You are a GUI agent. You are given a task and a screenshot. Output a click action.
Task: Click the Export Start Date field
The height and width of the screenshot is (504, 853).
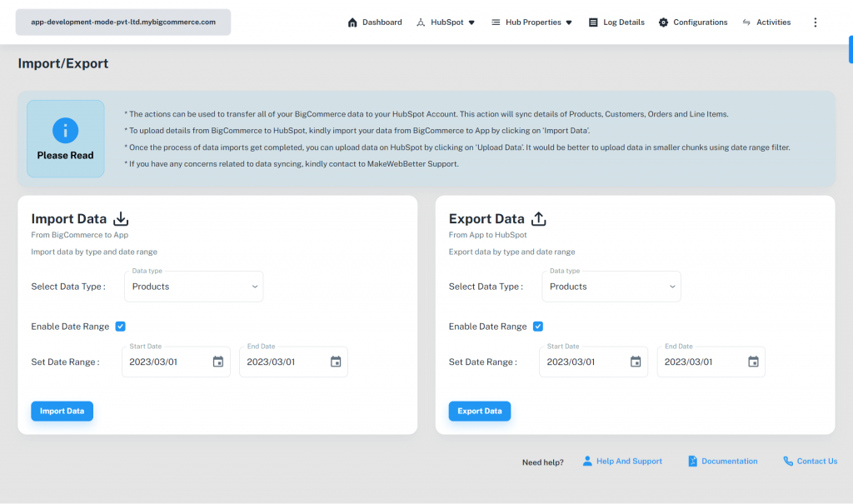click(593, 362)
